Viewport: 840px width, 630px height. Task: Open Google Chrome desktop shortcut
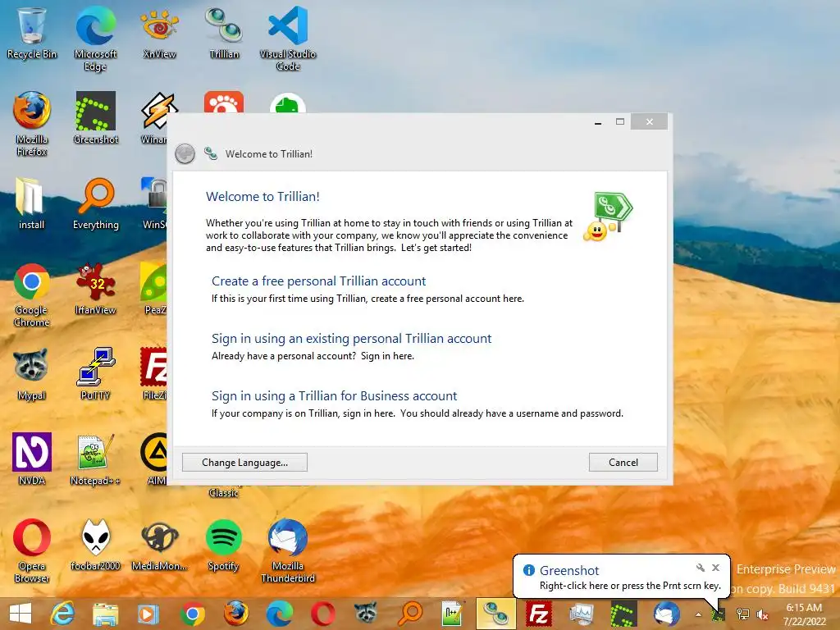pyautogui.click(x=32, y=294)
